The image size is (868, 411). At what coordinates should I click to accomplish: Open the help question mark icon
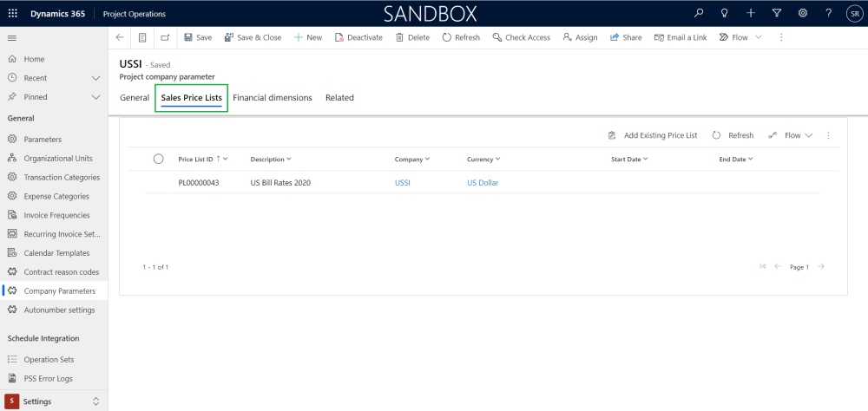point(828,14)
